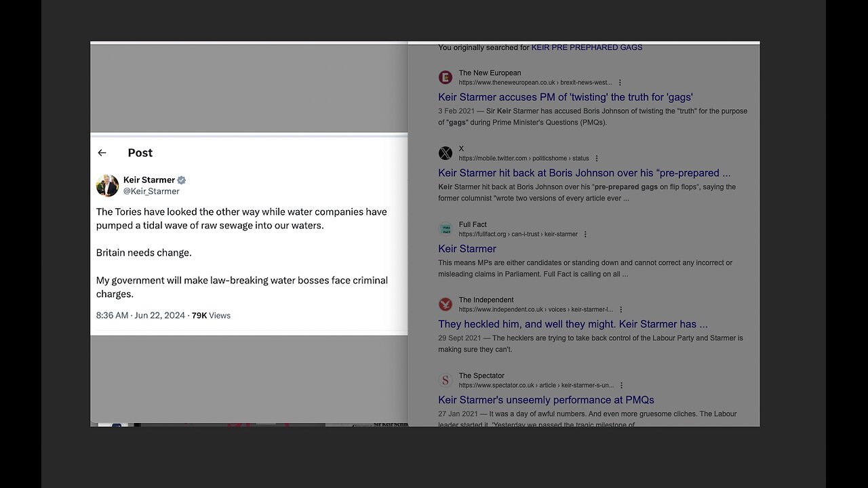868x488 pixels.
Task: Click the verified badge next to Keir Starmer
Action: (182, 180)
